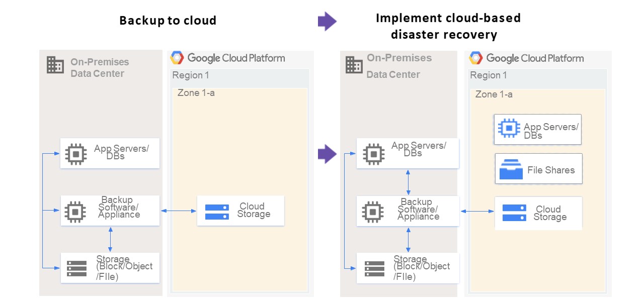Click the purple arrow between the two diagrams
The image size is (644, 304).
(x=327, y=154)
